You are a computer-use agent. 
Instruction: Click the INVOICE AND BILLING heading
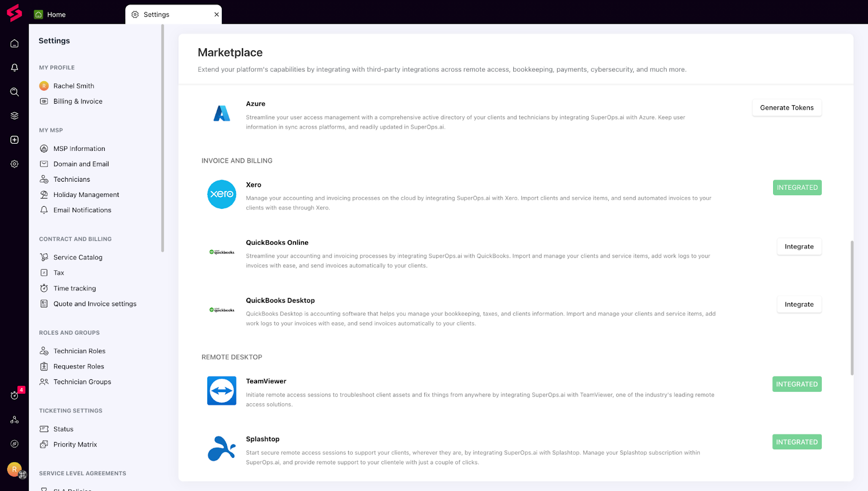point(237,161)
